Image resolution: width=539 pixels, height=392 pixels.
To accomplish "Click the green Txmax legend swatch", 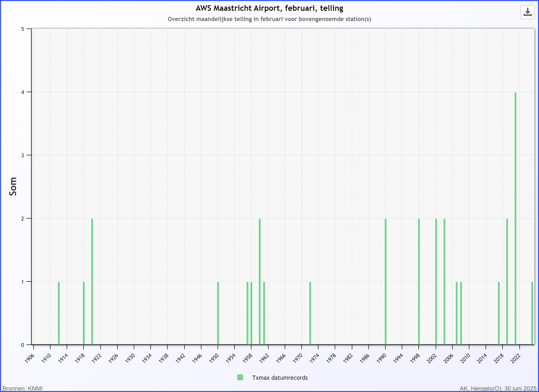I will coord(240,378).
